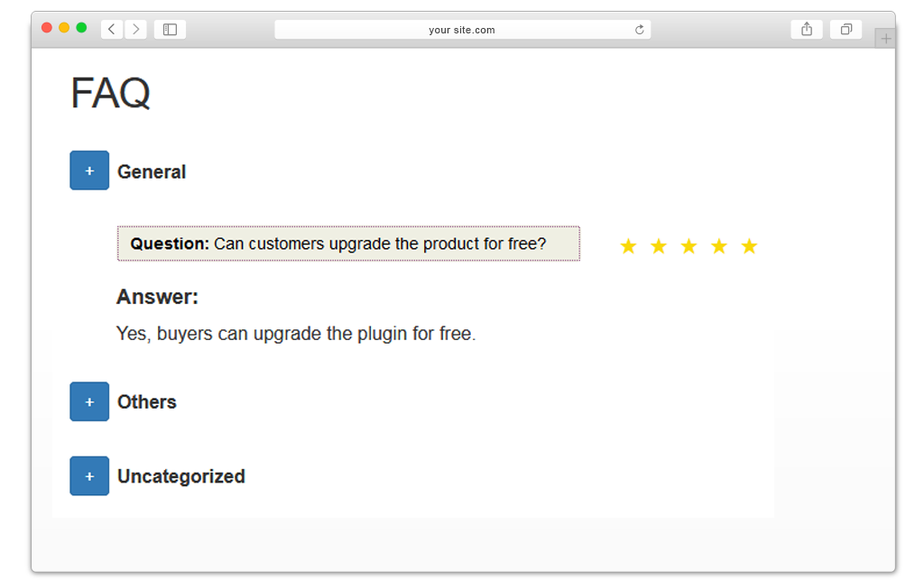This screenshot has width=924, height=580.
Task: Select the question about upgrading for free
Action: pyautogui.click(x=348, y=244)
